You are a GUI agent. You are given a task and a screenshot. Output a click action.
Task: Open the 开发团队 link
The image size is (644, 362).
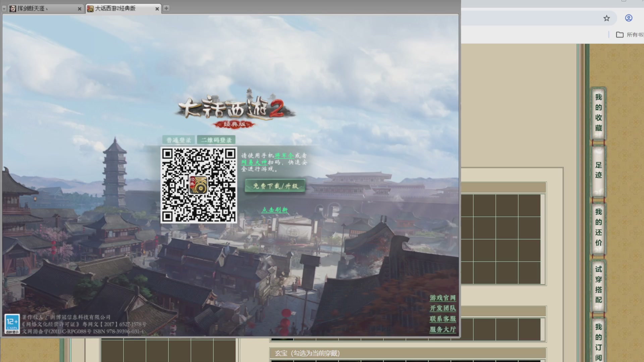[x=442, y=308]
